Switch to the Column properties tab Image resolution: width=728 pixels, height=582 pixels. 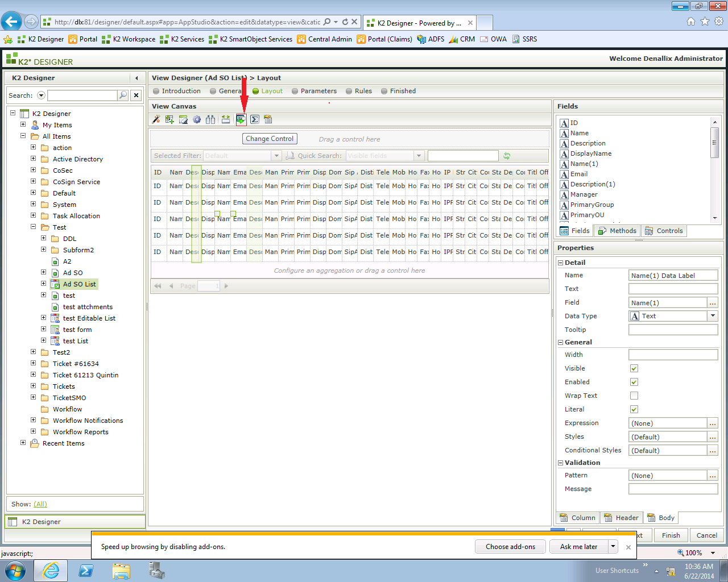coord(577,518)
